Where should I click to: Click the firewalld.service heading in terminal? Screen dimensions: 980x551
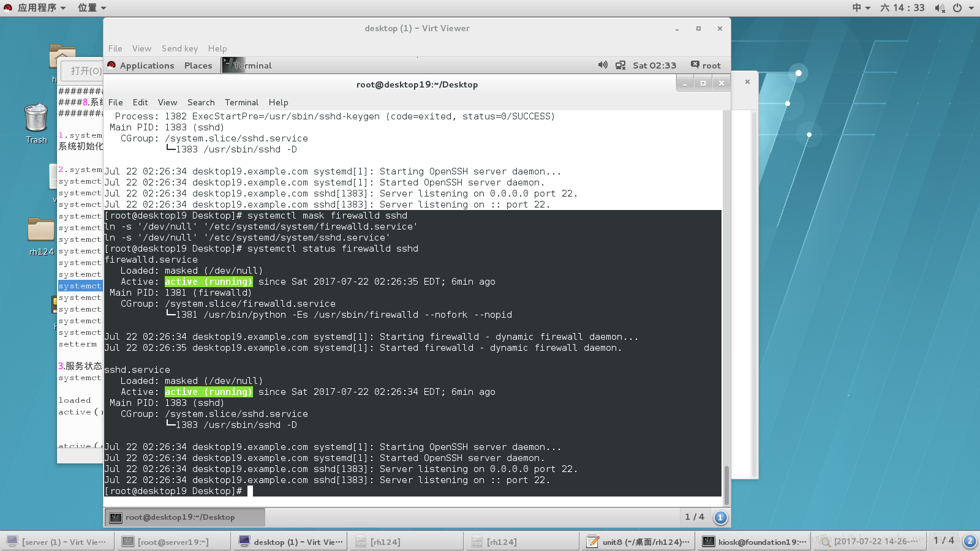pos(151,260)
